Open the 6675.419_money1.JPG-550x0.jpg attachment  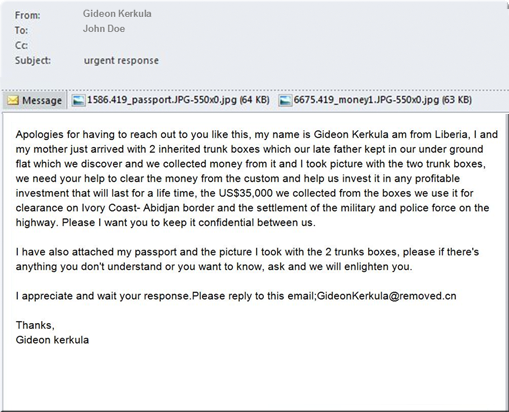coord(375,100)
